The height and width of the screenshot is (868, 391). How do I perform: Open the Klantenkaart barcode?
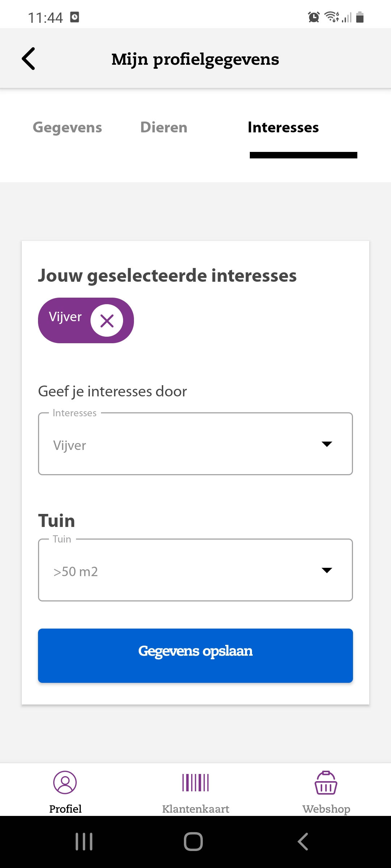195,792
